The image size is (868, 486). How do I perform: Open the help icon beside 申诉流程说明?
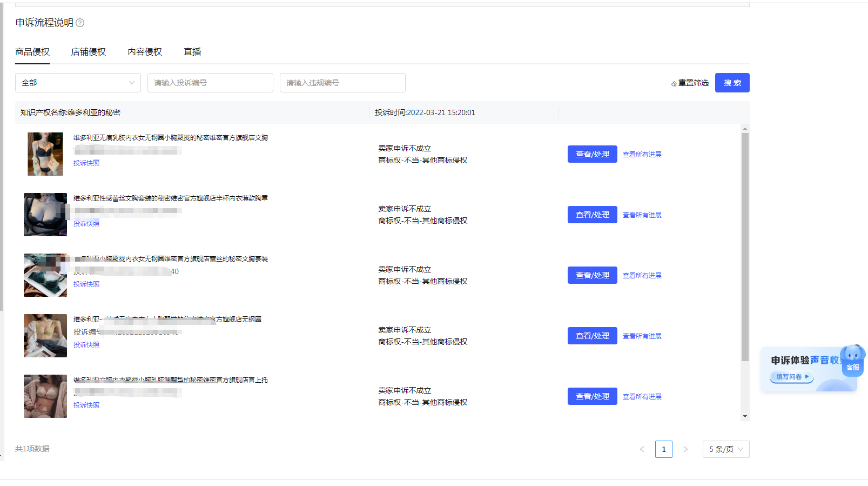(x=80, y=23)
